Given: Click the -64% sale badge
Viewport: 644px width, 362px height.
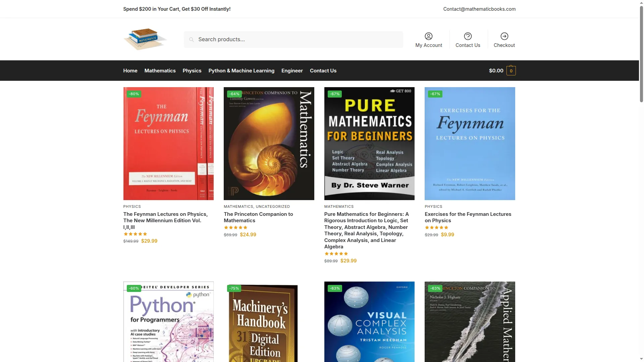Looking at the screenshot, I should coord(234,94).
